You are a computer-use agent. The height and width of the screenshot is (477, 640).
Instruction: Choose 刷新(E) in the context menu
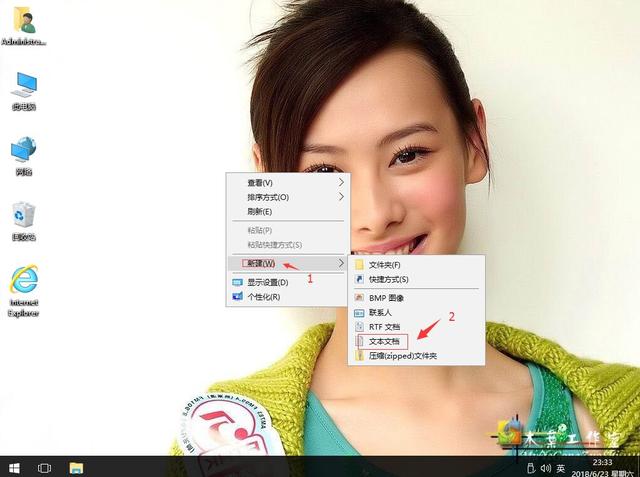click(288, 211)
